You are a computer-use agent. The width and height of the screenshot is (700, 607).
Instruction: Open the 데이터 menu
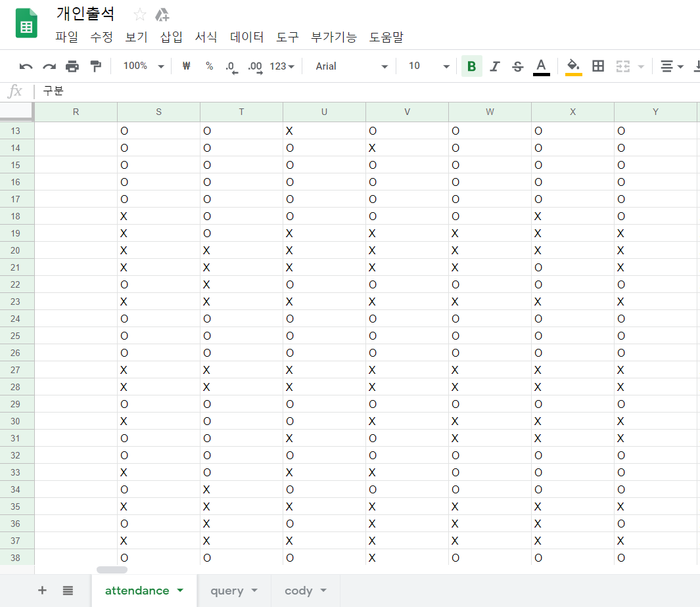246,37
